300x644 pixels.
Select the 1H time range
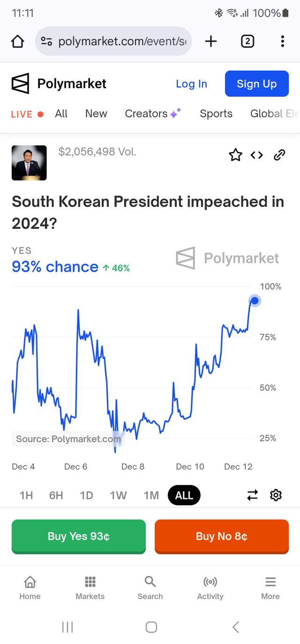[x=26, y=495]
